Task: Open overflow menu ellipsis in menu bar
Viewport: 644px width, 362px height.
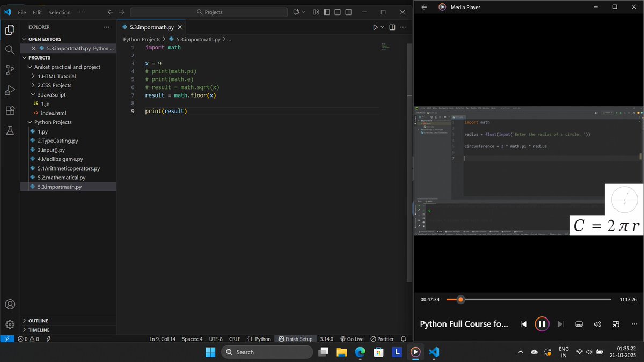Action: [82, 12]
